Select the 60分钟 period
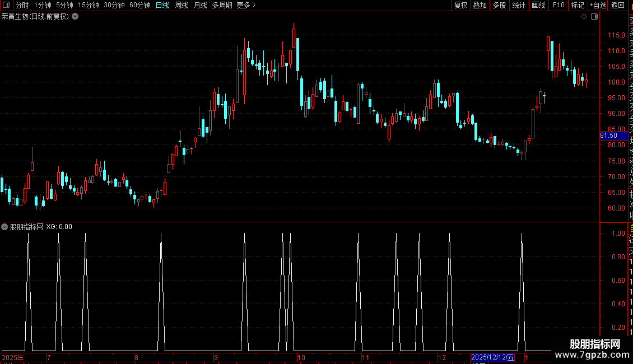Image resolution: width=633 pixels, height=364 pixels. tap(140, 5)
